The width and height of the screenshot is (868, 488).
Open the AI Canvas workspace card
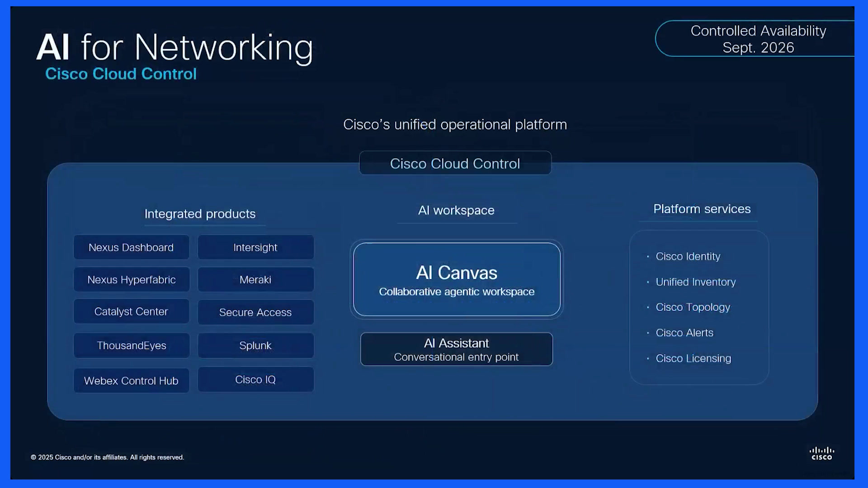(x=457, y=279)
